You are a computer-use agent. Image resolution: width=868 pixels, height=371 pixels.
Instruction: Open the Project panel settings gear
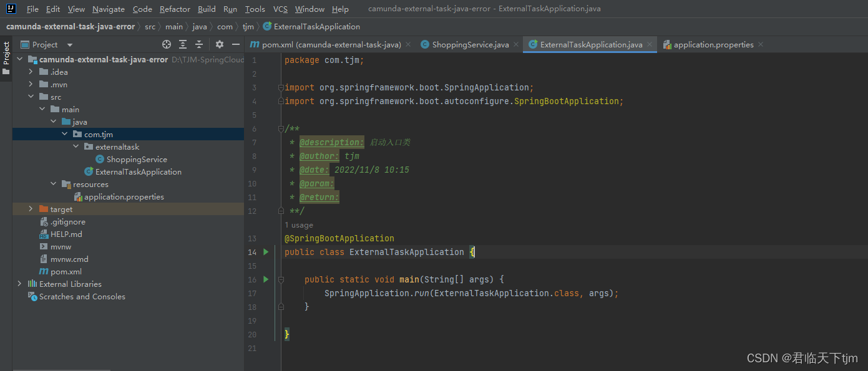pos(220,44)
